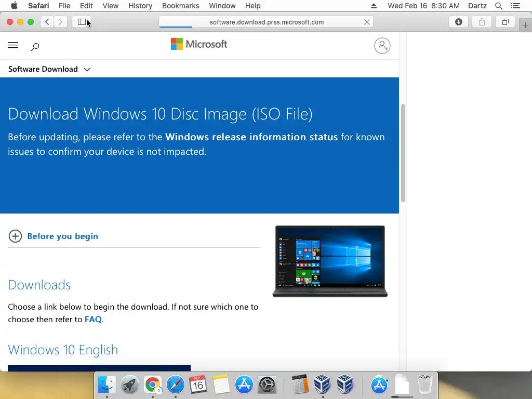
Task: Open second VirtualBox cube icon in Dock
Action: [x=345, y=384]
